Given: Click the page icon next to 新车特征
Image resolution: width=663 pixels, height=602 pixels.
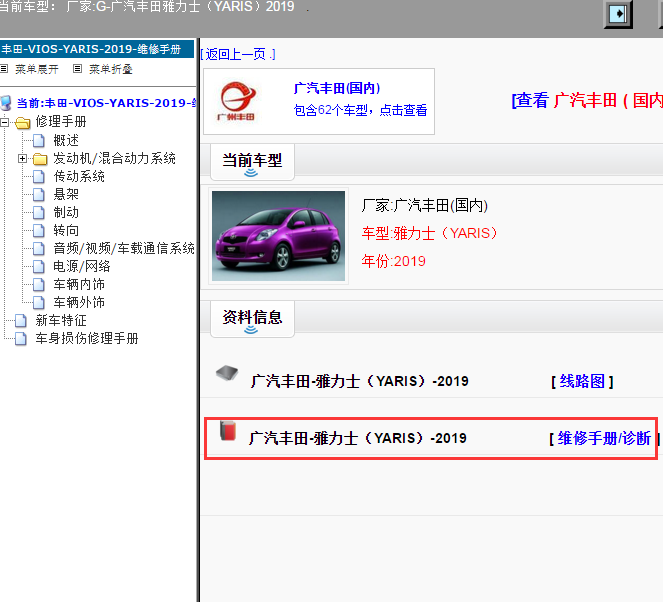Looking at the screenshot, I should (21, 320).
